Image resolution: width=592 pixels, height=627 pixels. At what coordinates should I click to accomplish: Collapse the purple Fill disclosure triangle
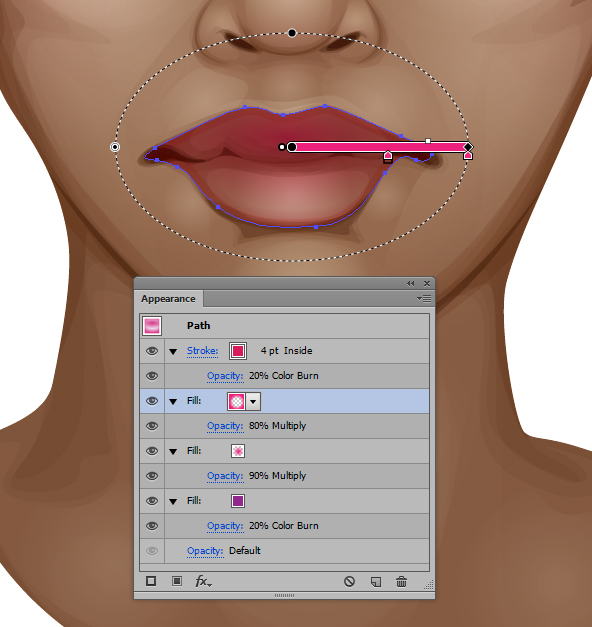point(173,501)
